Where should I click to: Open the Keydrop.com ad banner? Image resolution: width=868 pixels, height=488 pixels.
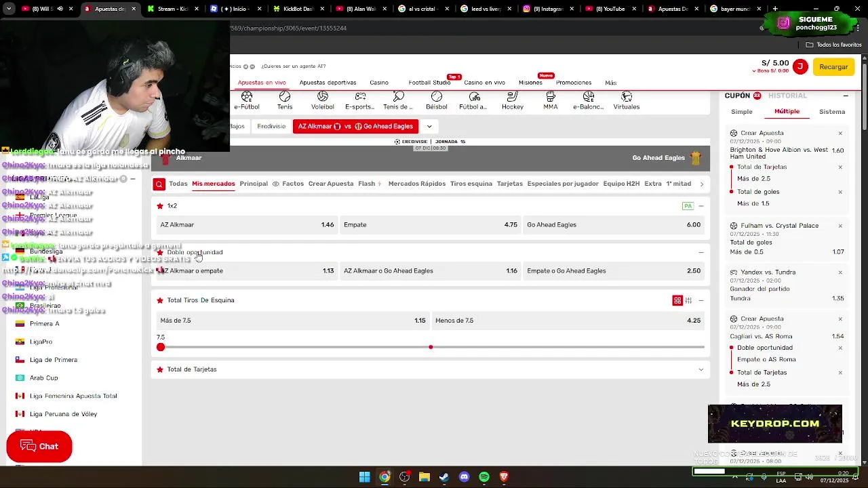pyautogui.click(x=775, y=424)
